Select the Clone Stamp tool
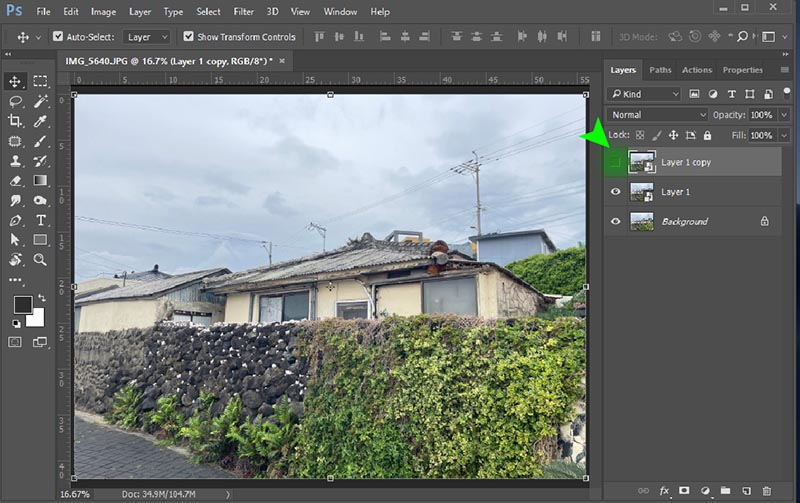 [x=15, y=161]
